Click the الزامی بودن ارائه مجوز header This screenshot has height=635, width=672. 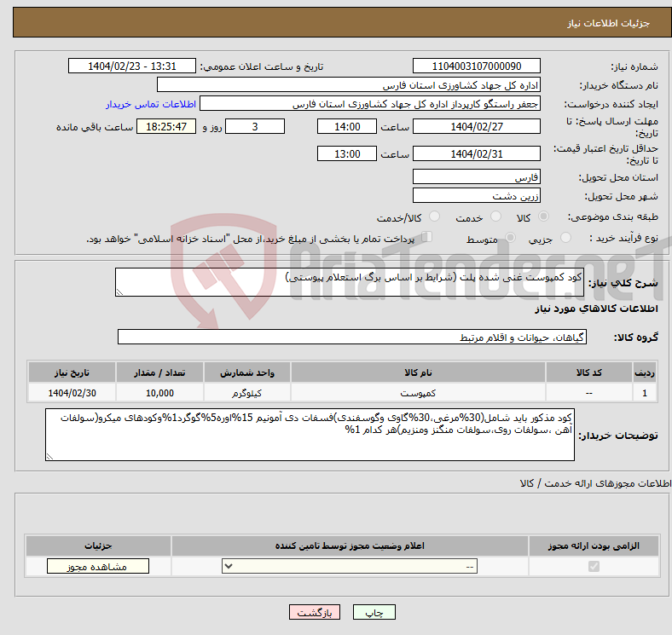[594, 546]
